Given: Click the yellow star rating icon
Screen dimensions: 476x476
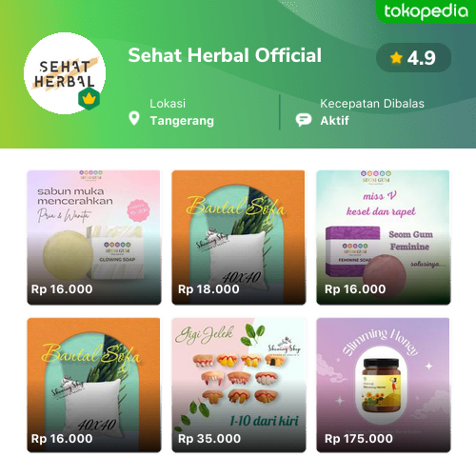Looking at the screenshot, I should (x=396, y=58).
